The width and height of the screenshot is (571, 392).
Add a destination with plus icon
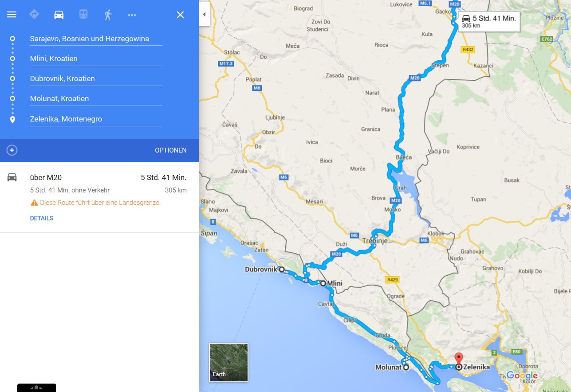coord(12,150)
